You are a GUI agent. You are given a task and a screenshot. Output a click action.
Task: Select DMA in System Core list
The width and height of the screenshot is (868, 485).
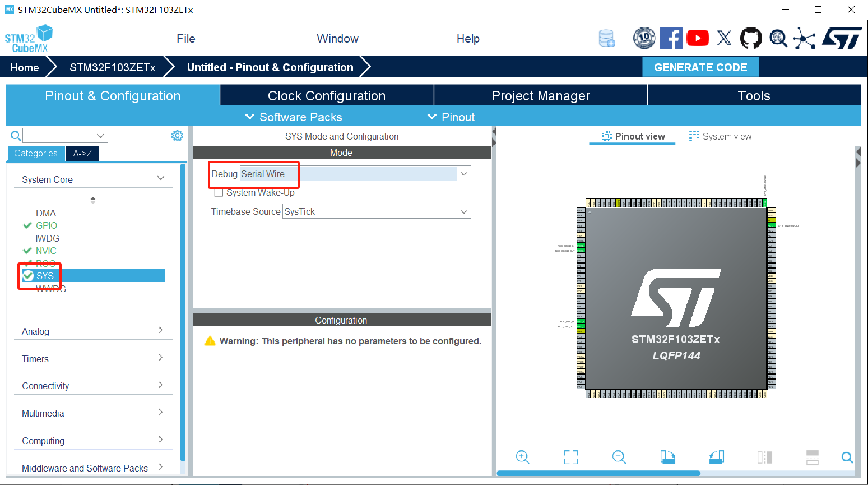point(46,213)
